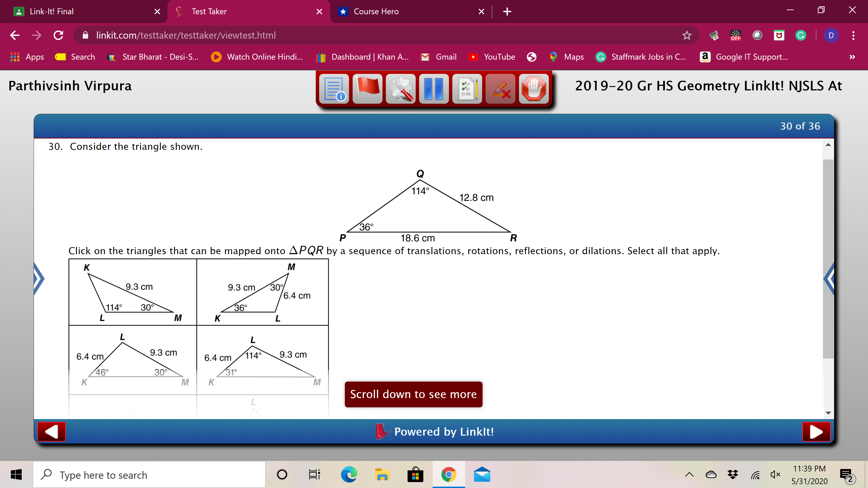Image resolution: width=868 pixels, height=488 pixels.
Task: Click the blue pause test icon
Action: click(434, 89)
